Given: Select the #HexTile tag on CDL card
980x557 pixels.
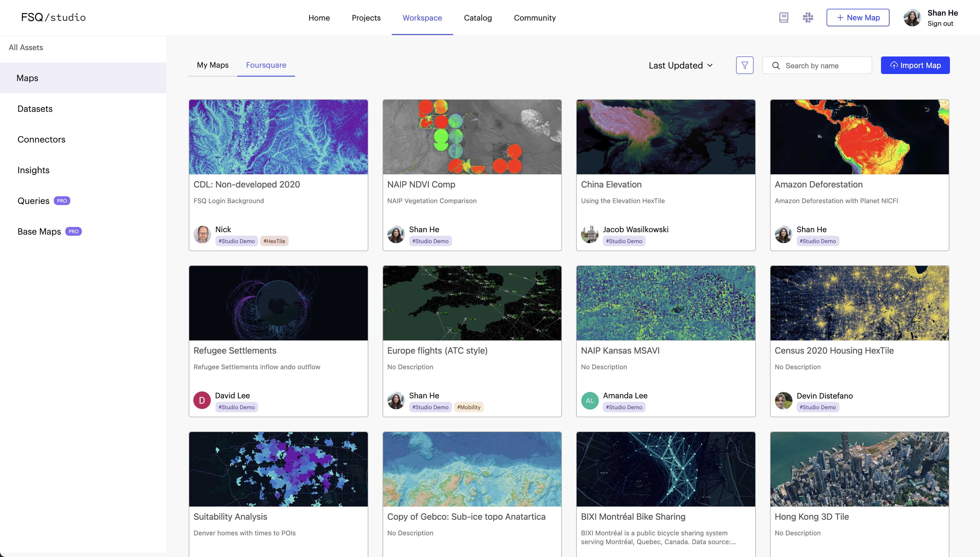Looking at the screenshot, I should (x=274, y=241).
